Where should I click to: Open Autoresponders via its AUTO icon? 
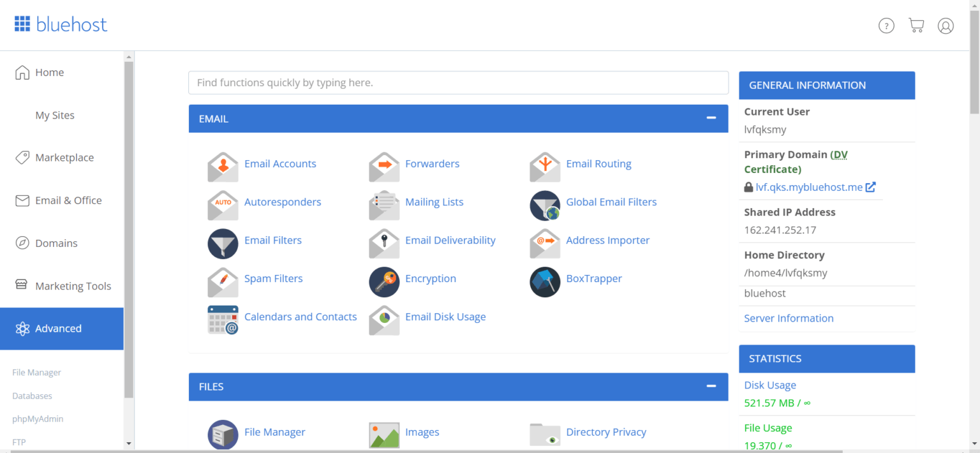pyautogui.click(x=223, y=205)
